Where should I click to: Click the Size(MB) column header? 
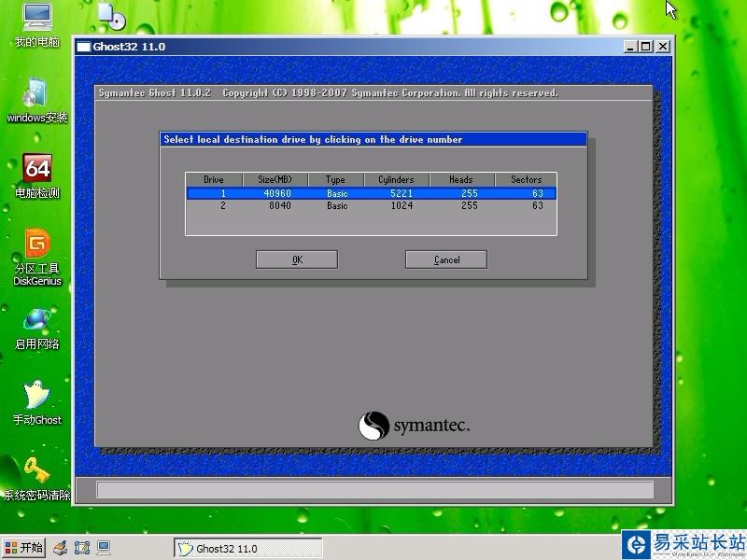pos(275,179)
